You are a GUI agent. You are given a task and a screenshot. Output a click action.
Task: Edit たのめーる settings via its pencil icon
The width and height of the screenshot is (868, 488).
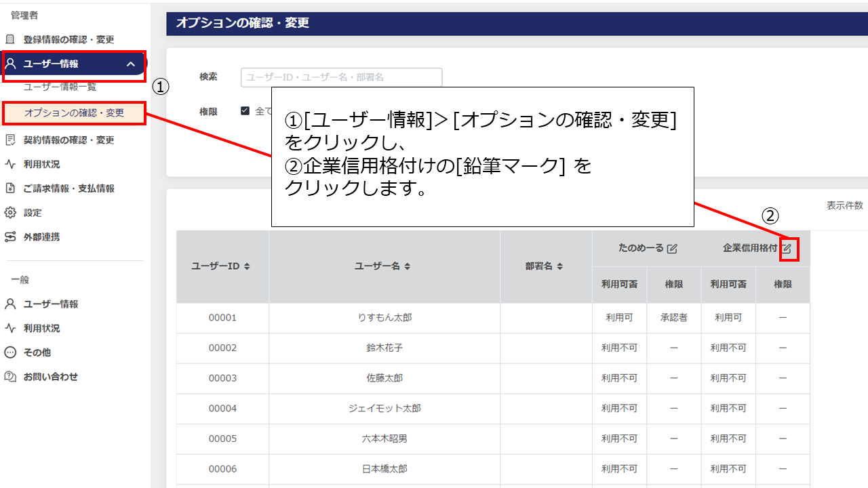672,249
